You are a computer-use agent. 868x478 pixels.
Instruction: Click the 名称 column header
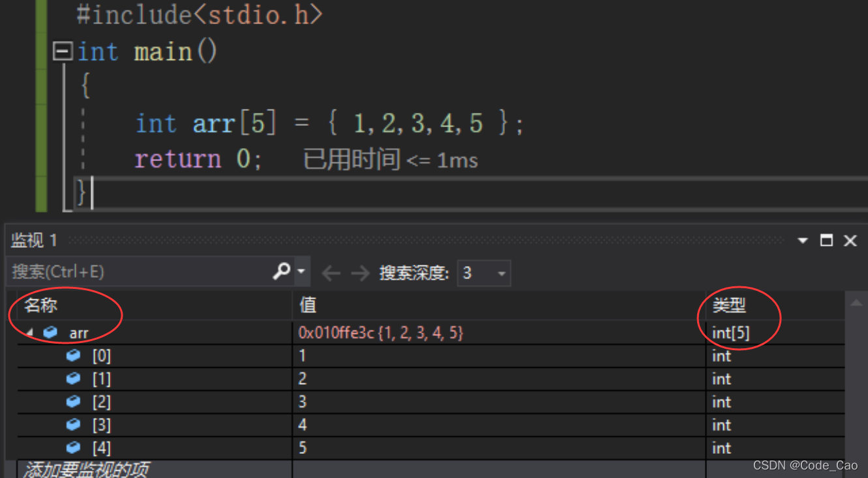tap(41, 305)
